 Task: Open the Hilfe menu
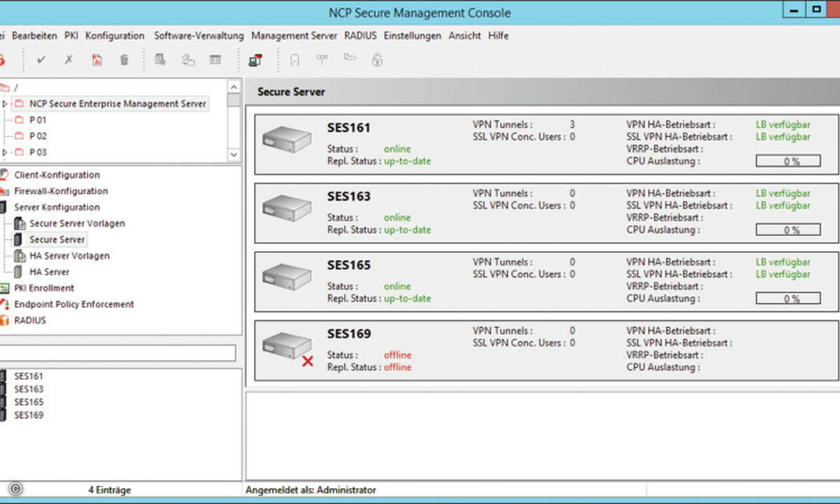pos(498,36)
